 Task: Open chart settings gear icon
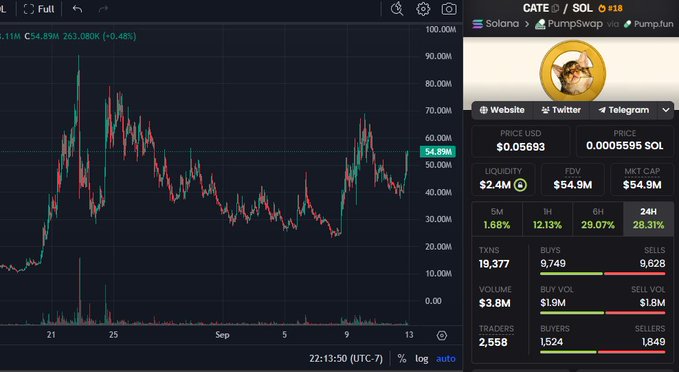[423, 9]
